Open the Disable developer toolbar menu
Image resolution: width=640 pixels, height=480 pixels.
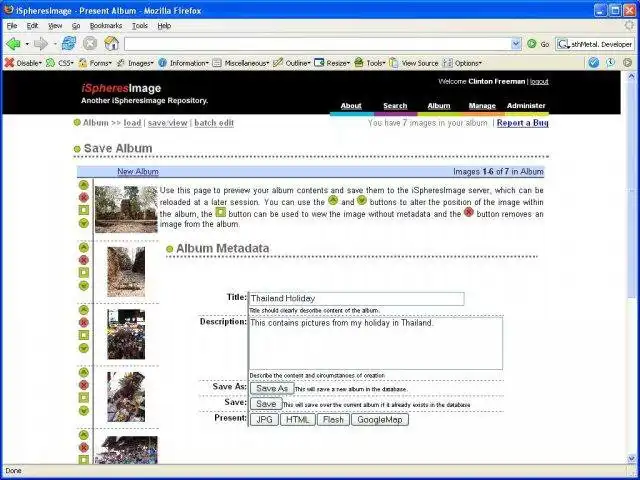point(23,63)
